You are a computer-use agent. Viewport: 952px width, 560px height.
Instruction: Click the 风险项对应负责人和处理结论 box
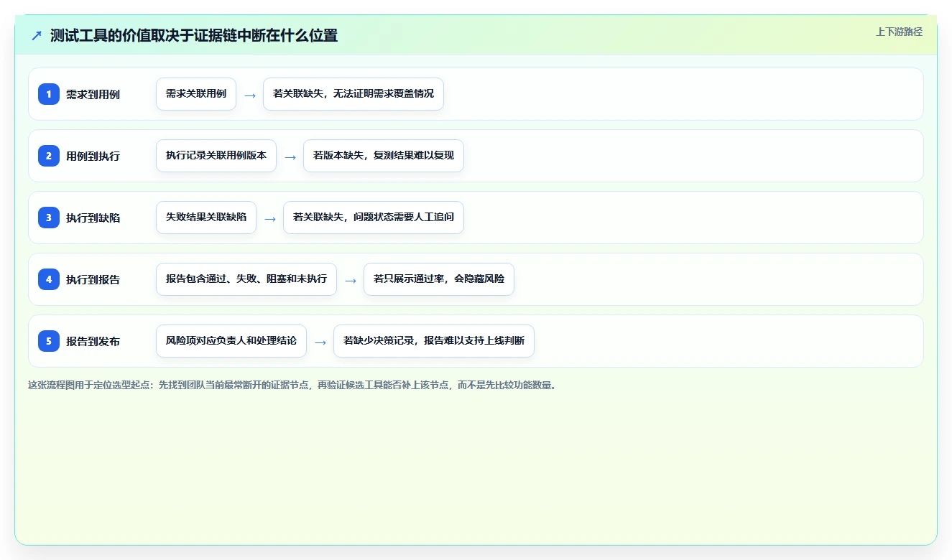[231, 341]
